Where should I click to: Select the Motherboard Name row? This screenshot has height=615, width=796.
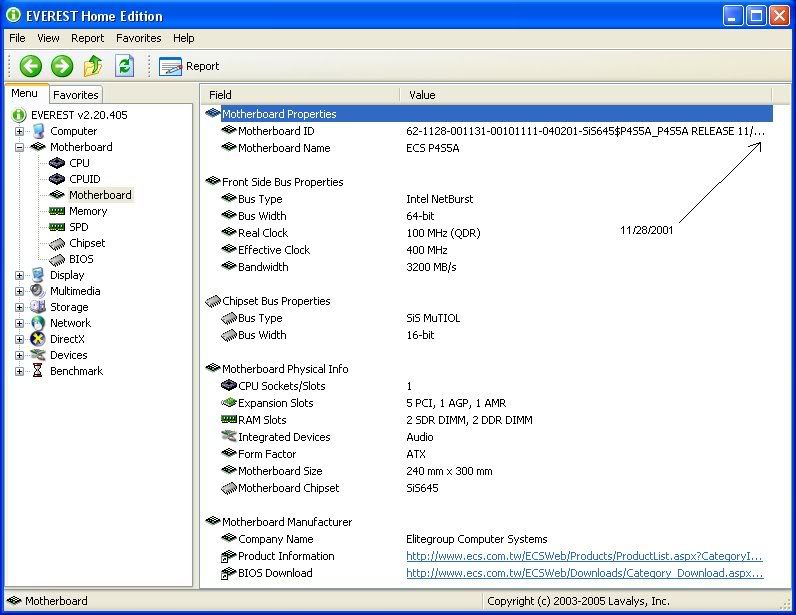[488, 148]
